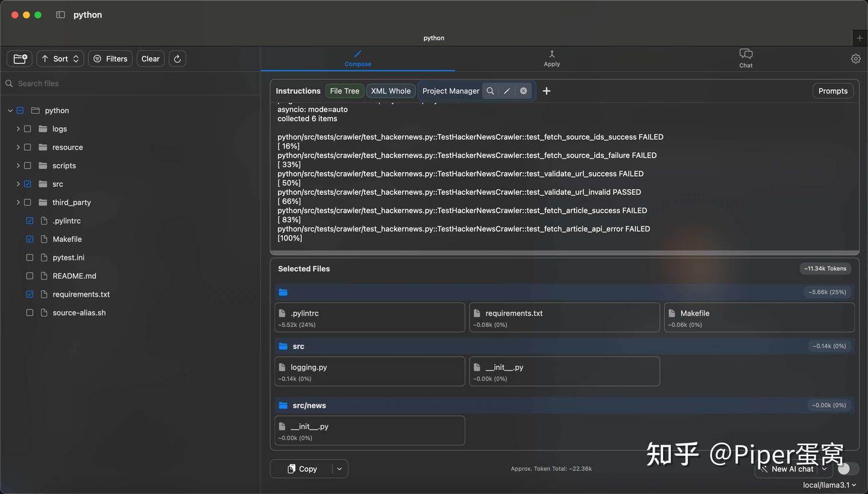The width and height of the screenshot is (868, 494).
Task: Check the pytest.ini file checkbox
Action: [x=29, y=257]
